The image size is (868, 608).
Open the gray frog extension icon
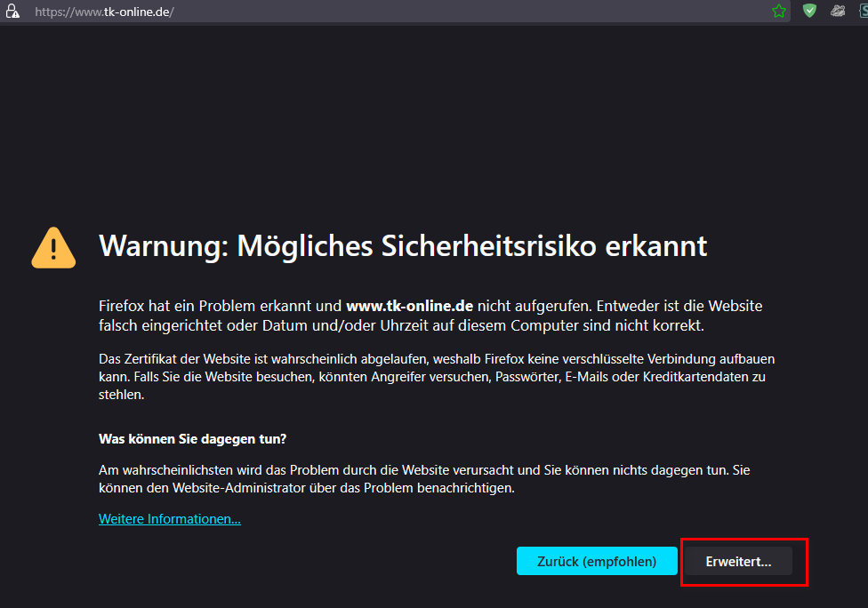(x=838, y=11)
